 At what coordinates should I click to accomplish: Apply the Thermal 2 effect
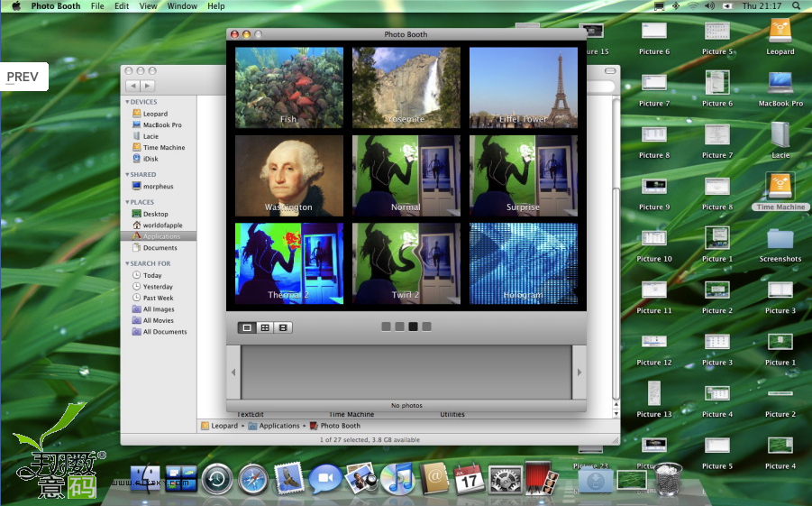(289, 263)
